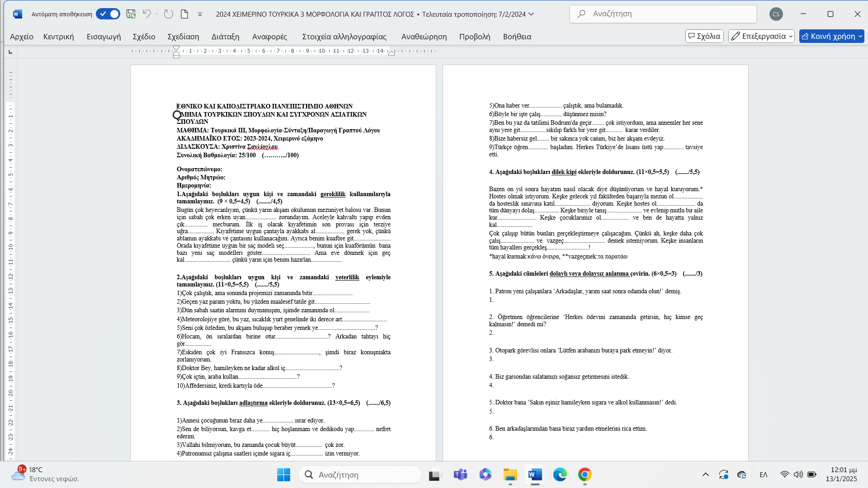This screenshot has height=488, width=868.
Task: Open Microsoft Edge from taskbar
Action: [560, 475]
